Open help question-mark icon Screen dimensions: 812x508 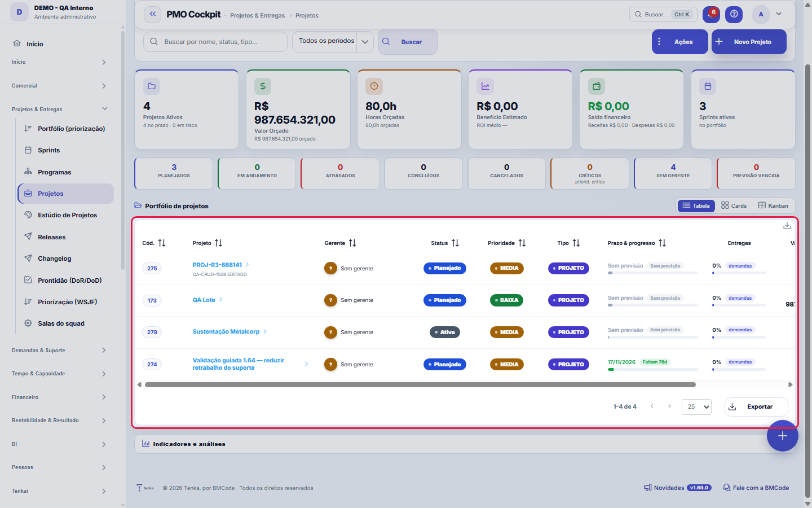click(x=734, y=14)
